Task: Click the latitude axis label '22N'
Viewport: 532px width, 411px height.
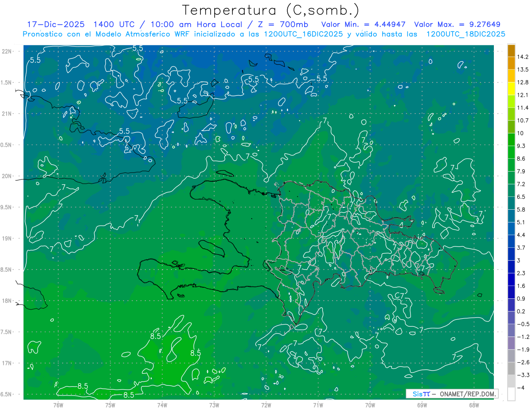Action: (7, 51)
